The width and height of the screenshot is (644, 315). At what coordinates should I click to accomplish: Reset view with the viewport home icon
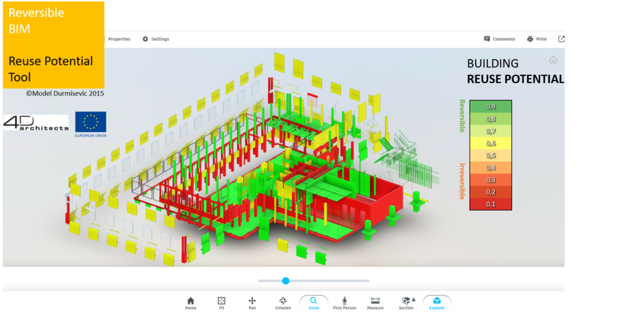click(553, 60)
